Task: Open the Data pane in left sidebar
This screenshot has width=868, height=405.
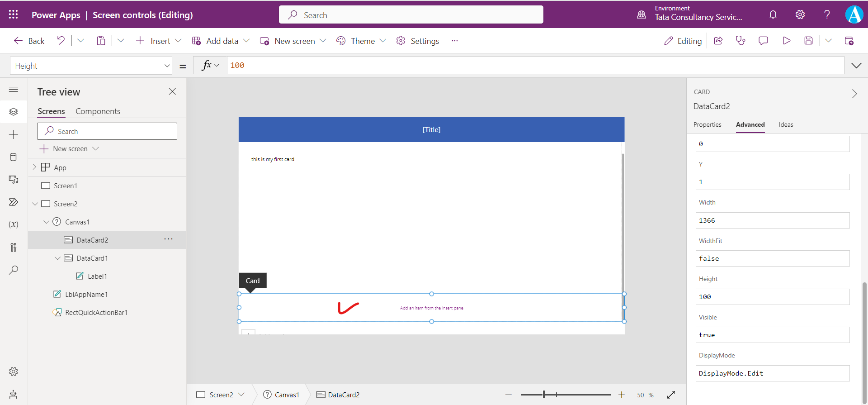Action: point(14,157)
